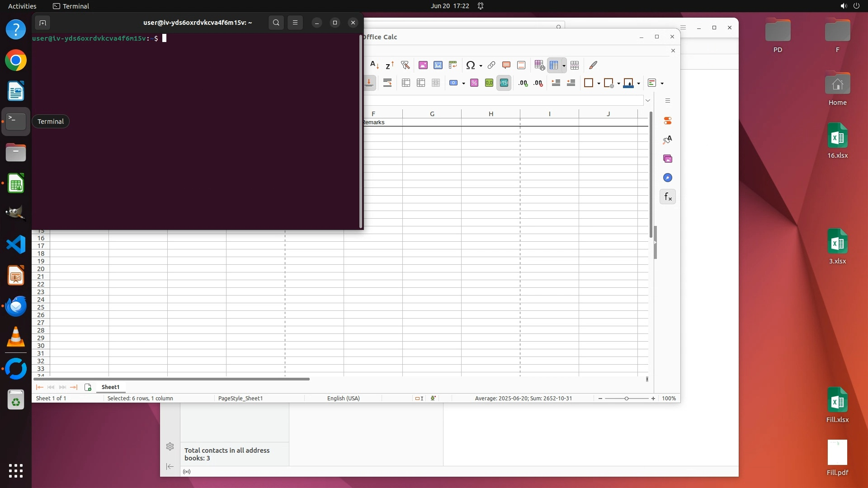Click the Insert Image toolbar icon
The height and width of the screenshot is (488, 868).
423,65
